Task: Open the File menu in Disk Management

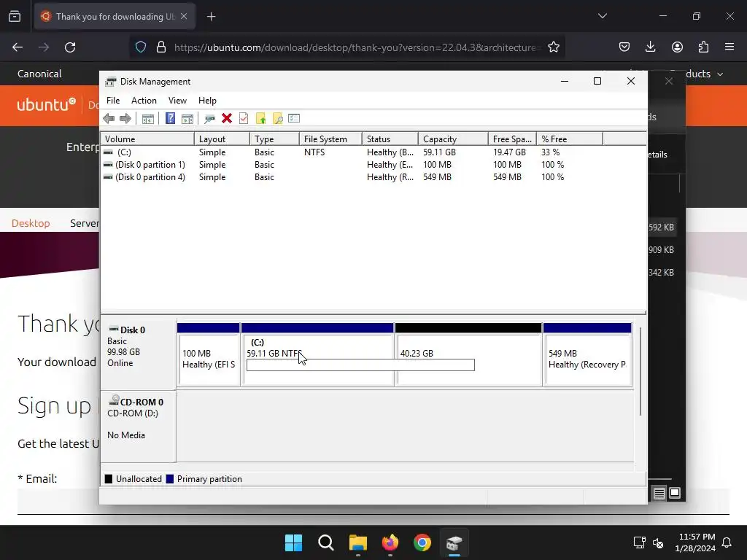Action: point(113,101)
